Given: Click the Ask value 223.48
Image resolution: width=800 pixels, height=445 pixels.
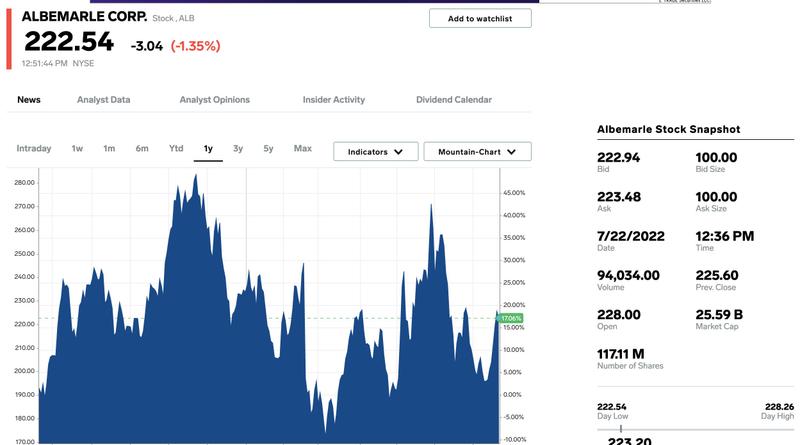Looking at the screenshot, I should (x=619, y=196).
